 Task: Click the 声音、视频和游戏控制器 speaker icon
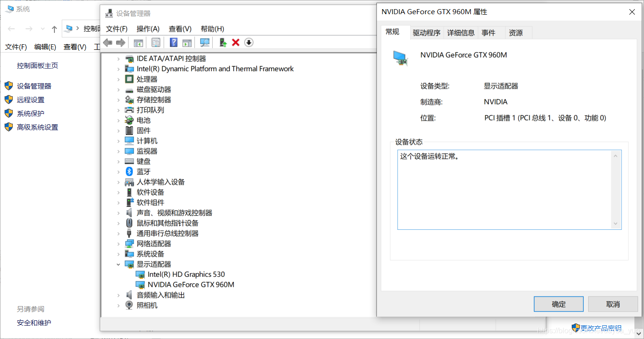[129, 212]
